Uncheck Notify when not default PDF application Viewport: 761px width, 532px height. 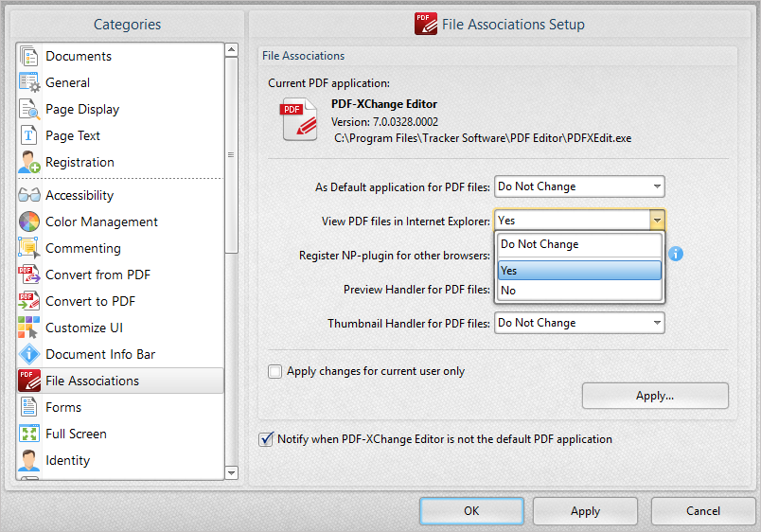(266, 439)
